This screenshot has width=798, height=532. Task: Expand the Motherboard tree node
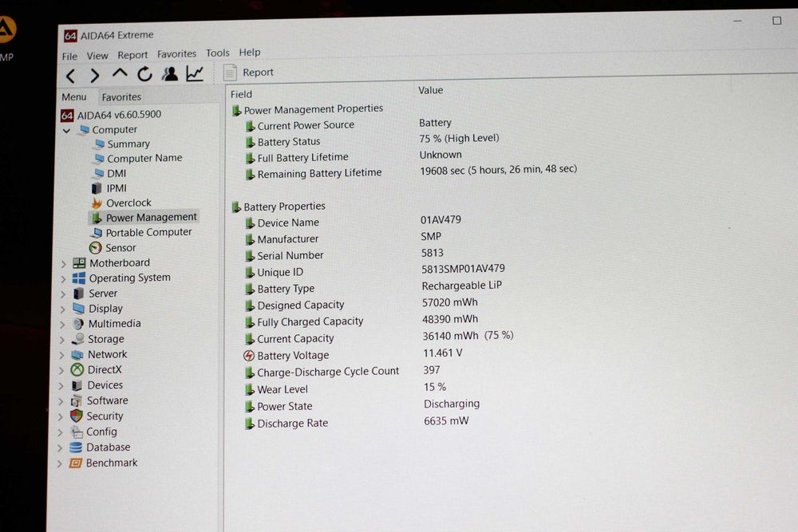click(64, 264)
